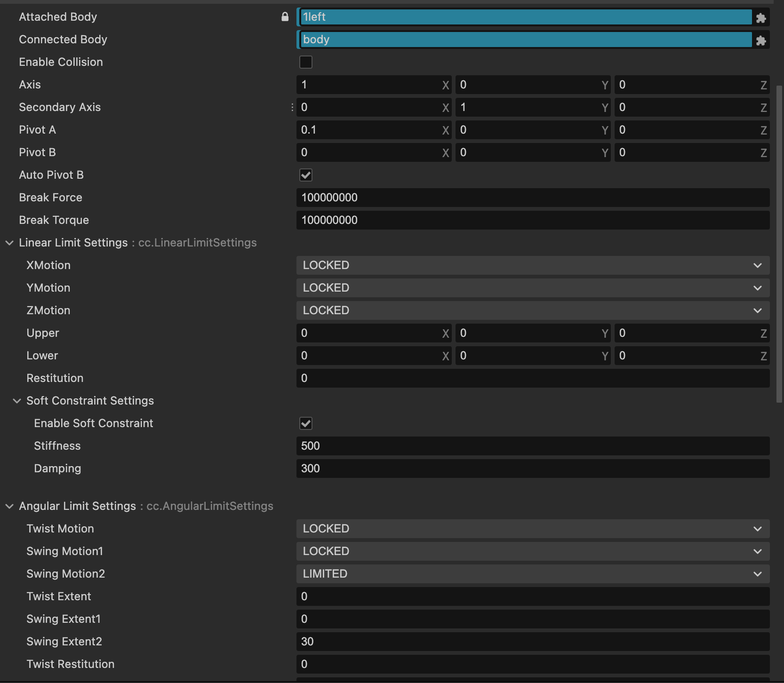Click the Pivot A Y field
Screen dimensions: 784x683
[533, 130]
